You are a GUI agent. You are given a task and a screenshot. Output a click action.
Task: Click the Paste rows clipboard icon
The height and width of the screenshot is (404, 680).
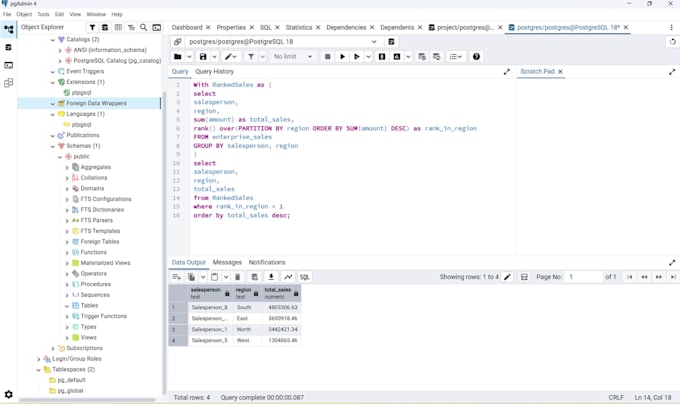coord(214,277)
